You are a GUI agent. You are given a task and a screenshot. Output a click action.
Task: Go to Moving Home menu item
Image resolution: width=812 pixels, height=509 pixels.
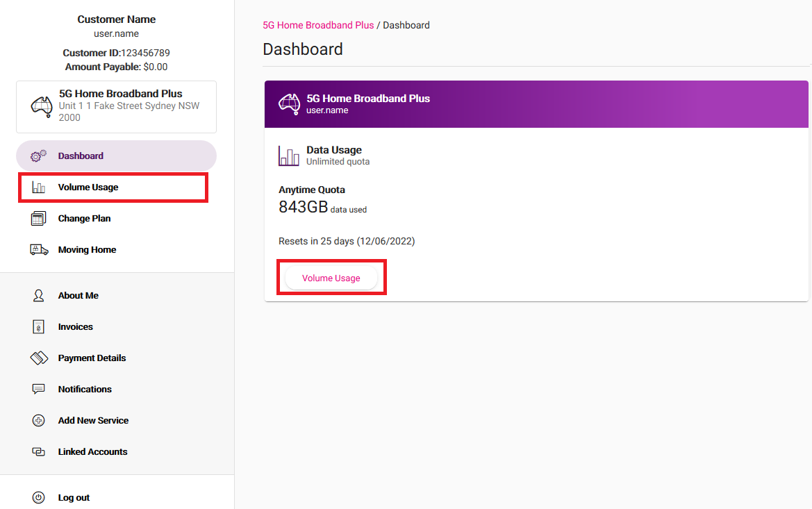click(87, 250)
